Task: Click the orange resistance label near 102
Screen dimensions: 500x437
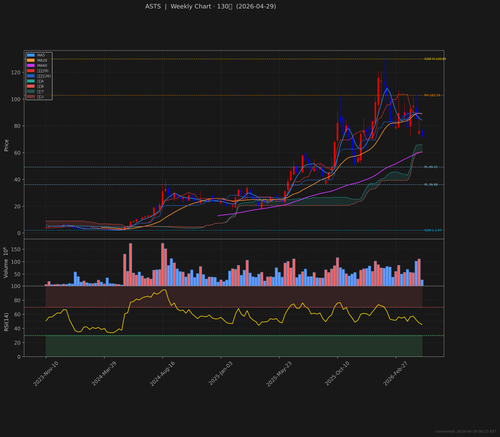Action: click(x=432, y=95)
